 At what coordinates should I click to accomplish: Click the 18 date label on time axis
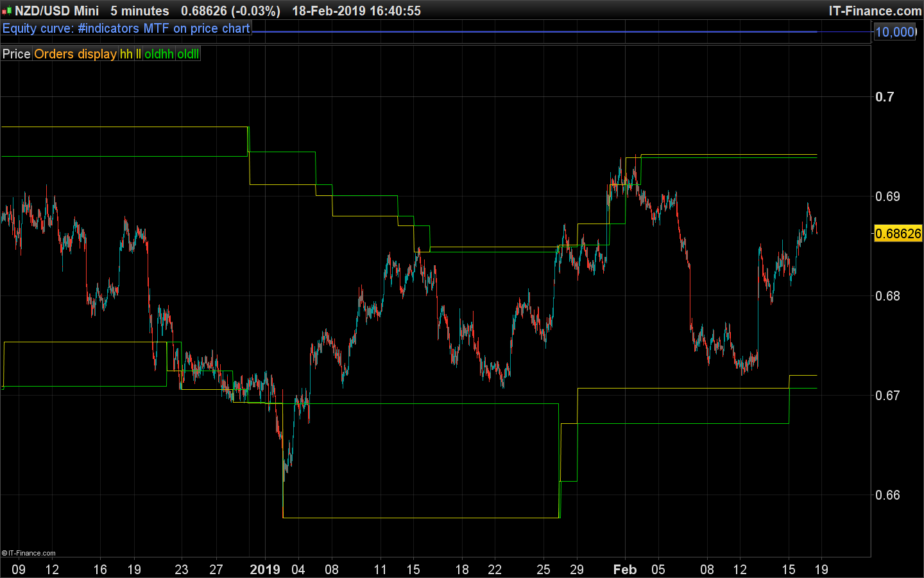(462, 570)
